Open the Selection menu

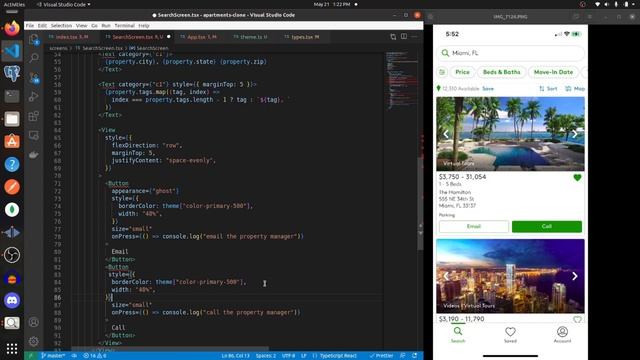click(x=61, y=25)
